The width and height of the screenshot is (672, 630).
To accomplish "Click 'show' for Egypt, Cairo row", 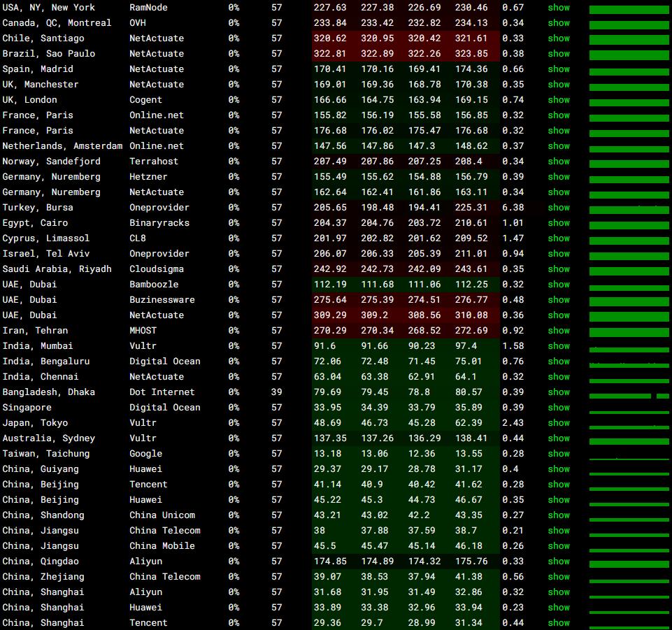I will (559, 223).
